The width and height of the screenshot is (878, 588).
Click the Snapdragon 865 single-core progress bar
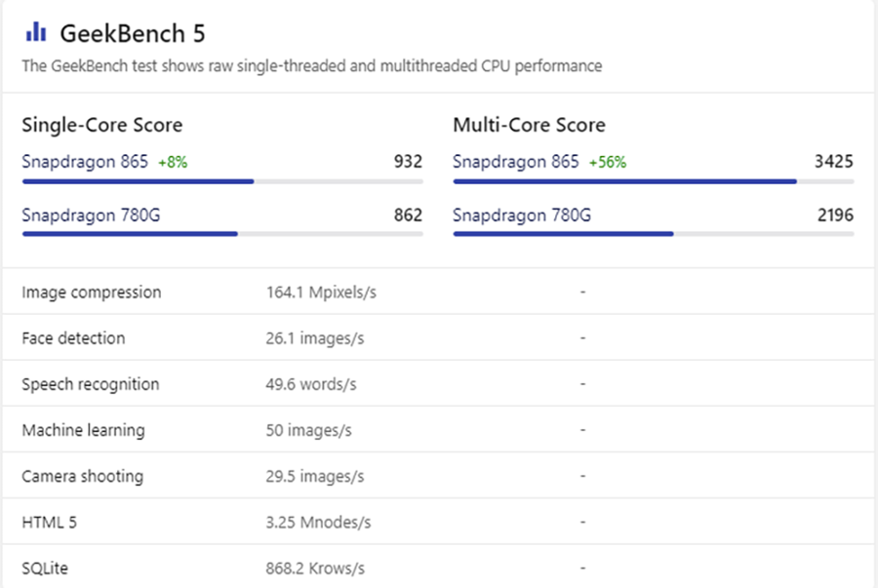222,181
